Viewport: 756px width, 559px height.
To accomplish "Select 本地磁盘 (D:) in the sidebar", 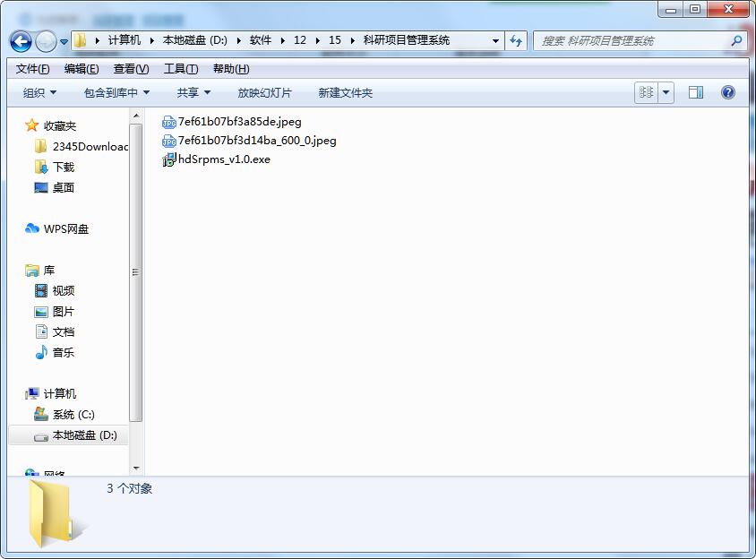I will 69,435.
